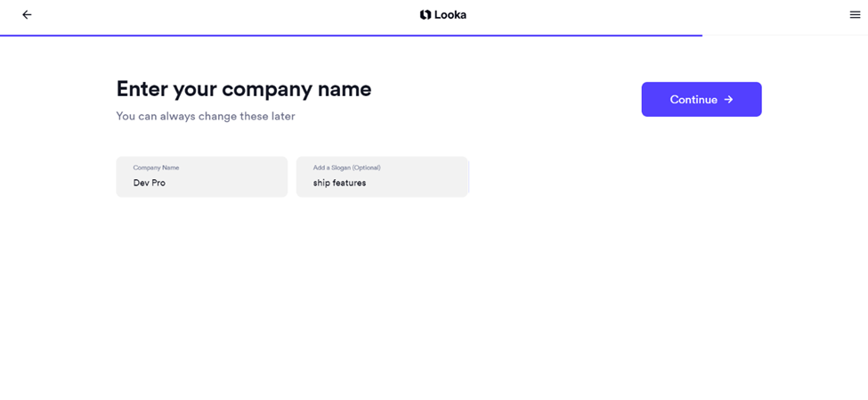Click the 'Add a Slogan (Optional)' label
The width and height of the screenshot is (868, 400).
tap(346, 167)
